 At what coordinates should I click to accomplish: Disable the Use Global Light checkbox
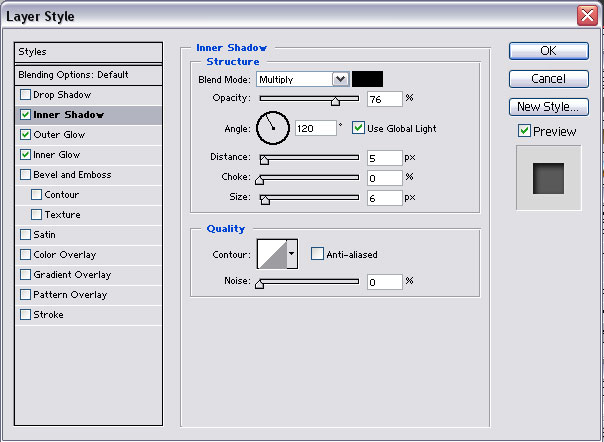pyautogui.click(x=359, y=128)
